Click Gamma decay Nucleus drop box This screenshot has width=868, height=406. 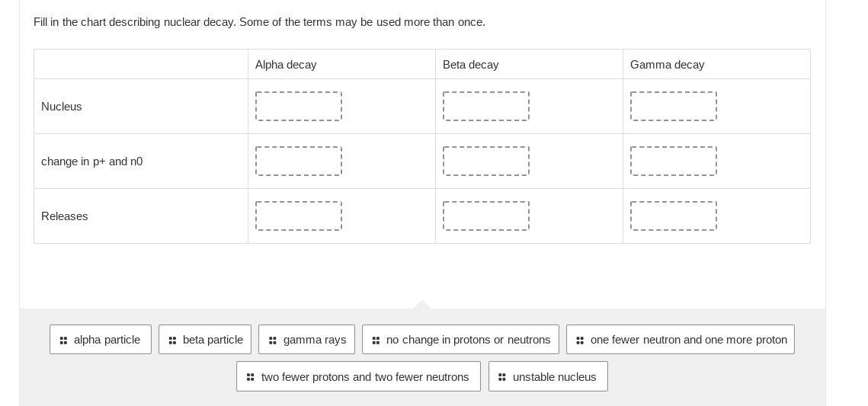[x=674, y=107]
